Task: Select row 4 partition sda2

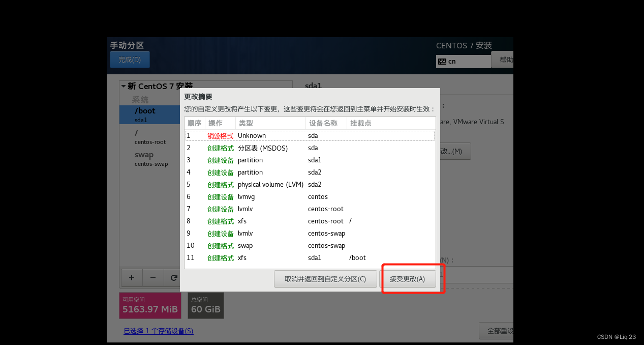Action: 310,172
